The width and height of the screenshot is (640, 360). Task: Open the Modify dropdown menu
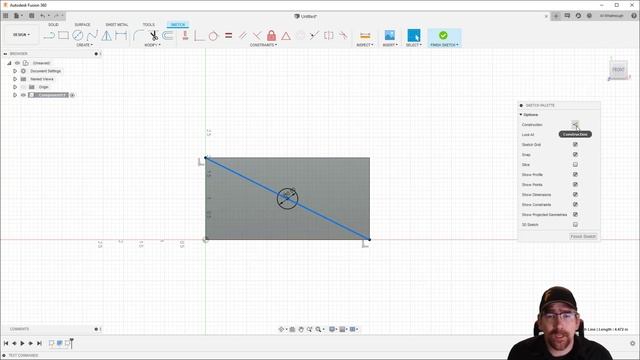click(x=152, y=45)
